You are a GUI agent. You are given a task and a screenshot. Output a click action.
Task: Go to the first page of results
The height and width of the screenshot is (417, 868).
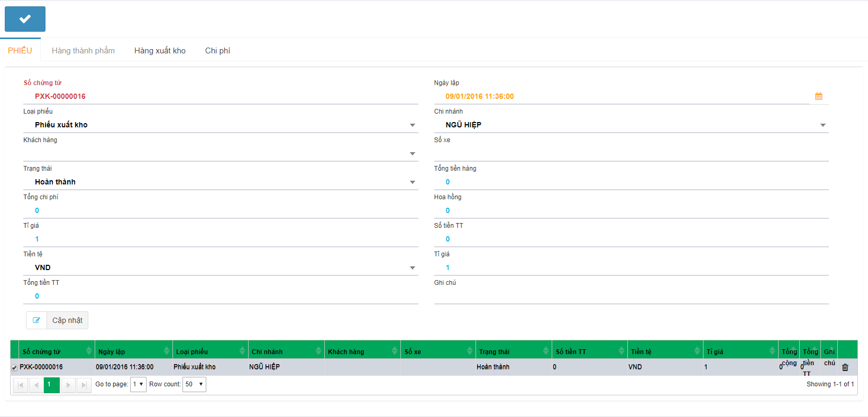click(21, 385)
